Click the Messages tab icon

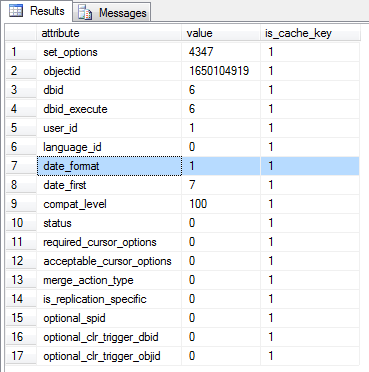click(85, 13)
